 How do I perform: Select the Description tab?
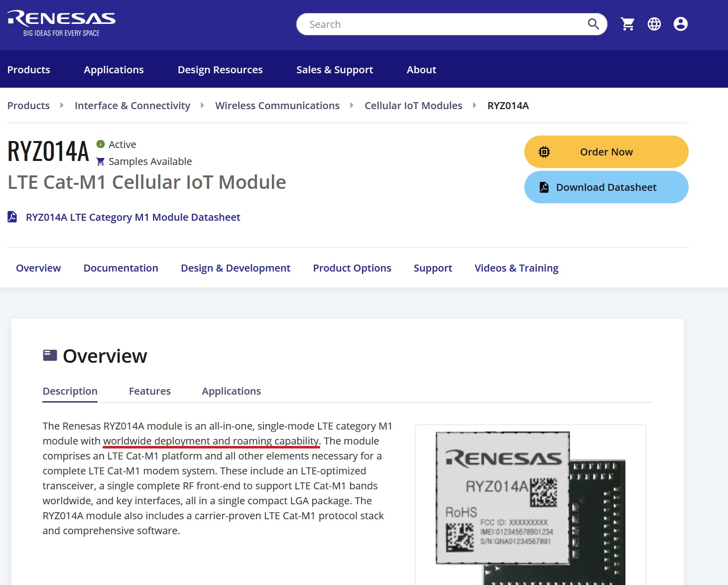coord(70,391)
